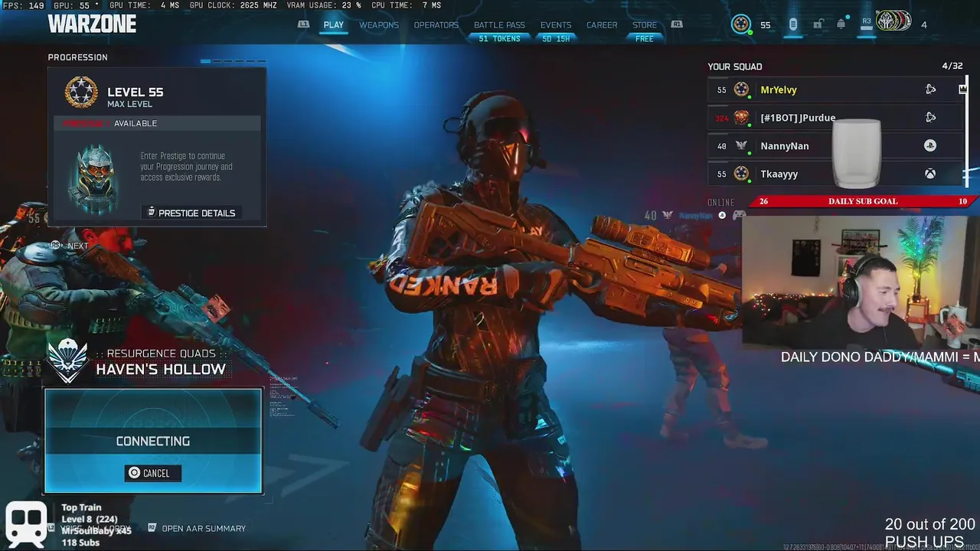This screenshot has width=980, height=551.
Task: Click the L1 bumper icon in nav bar
Action: click(303, 24)
